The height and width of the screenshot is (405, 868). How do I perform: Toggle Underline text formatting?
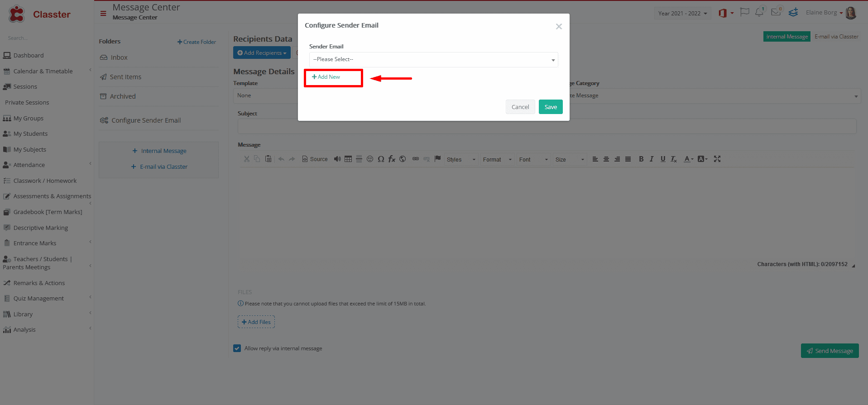663,159
